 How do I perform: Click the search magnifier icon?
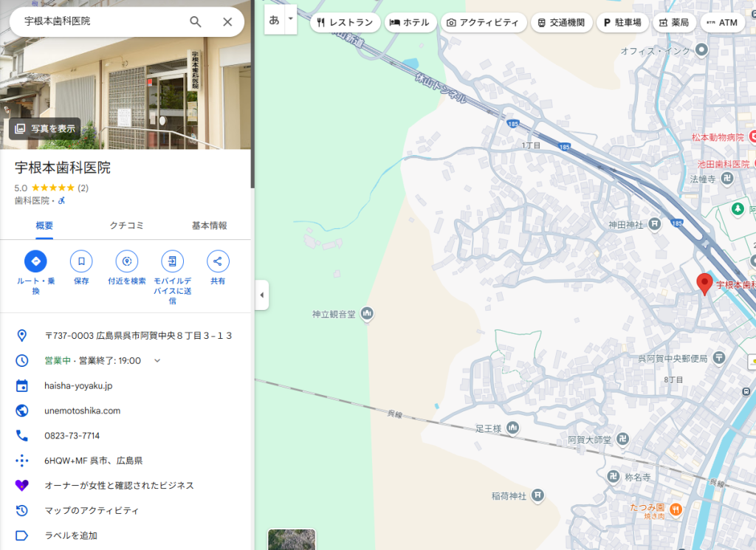196,22
